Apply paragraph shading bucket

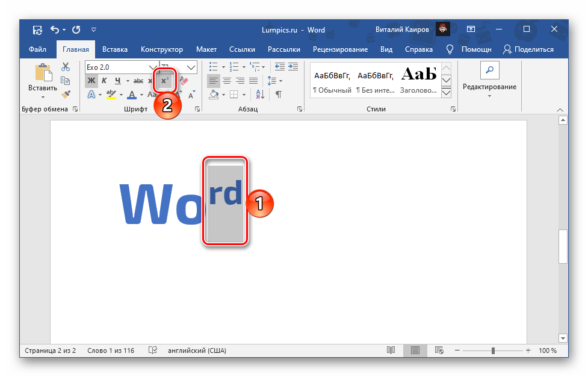(214, 95)
